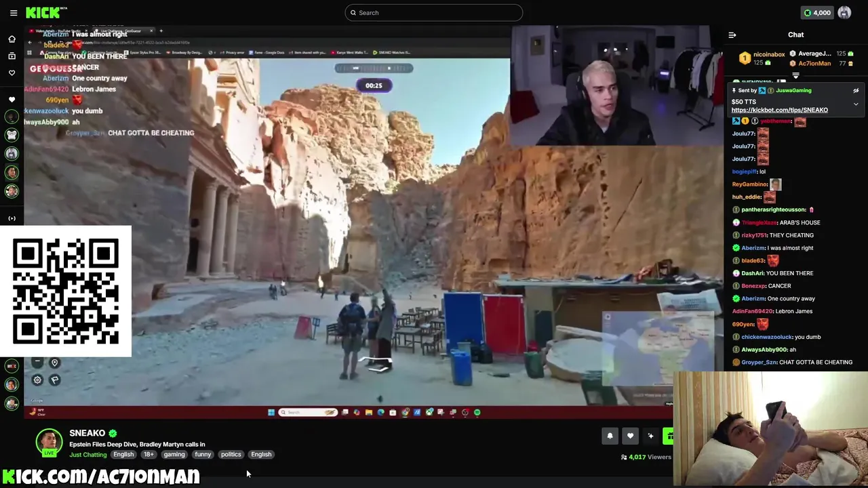Click username bogiepiff in chat
Image resolution: width=868 pixels, height=488 pixels.
click(744, 171)
